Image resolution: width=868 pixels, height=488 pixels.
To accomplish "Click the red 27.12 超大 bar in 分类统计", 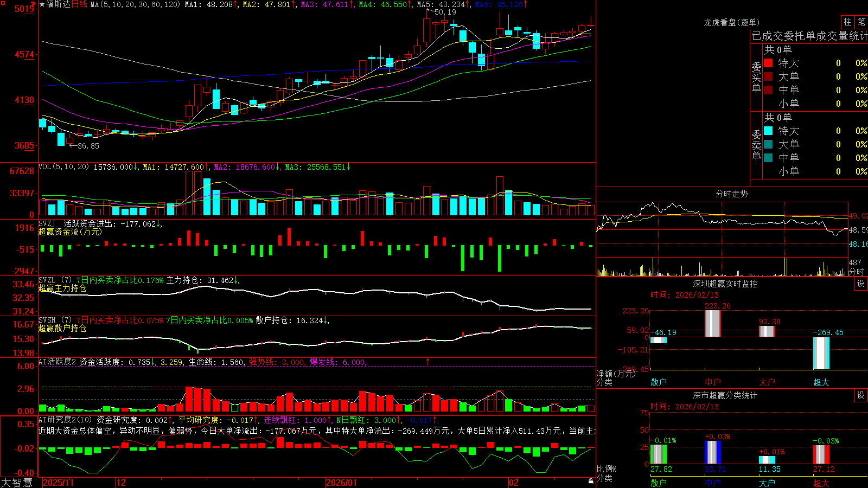I will click(821, 454).
